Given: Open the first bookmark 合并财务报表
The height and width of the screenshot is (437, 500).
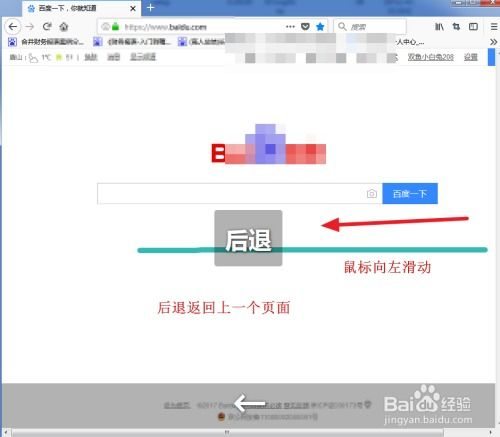Looking at the screenshot, I should pyautogui.click(x=47, y=42).
